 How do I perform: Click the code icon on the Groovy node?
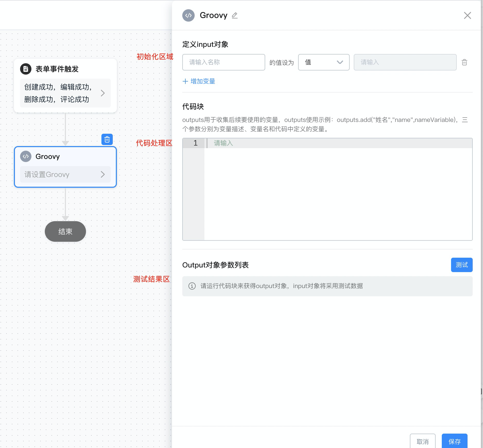(x=26, y=156)
